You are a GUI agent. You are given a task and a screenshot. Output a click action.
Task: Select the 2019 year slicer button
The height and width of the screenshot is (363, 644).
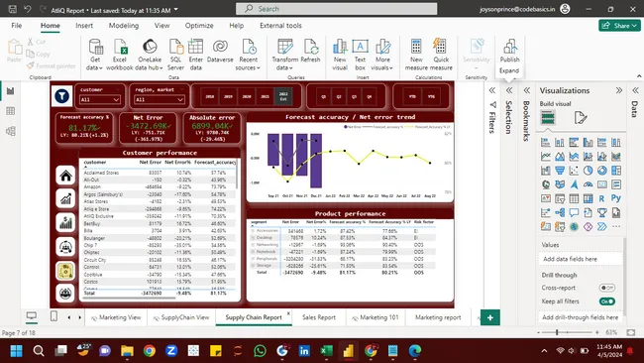coord(228,96)
